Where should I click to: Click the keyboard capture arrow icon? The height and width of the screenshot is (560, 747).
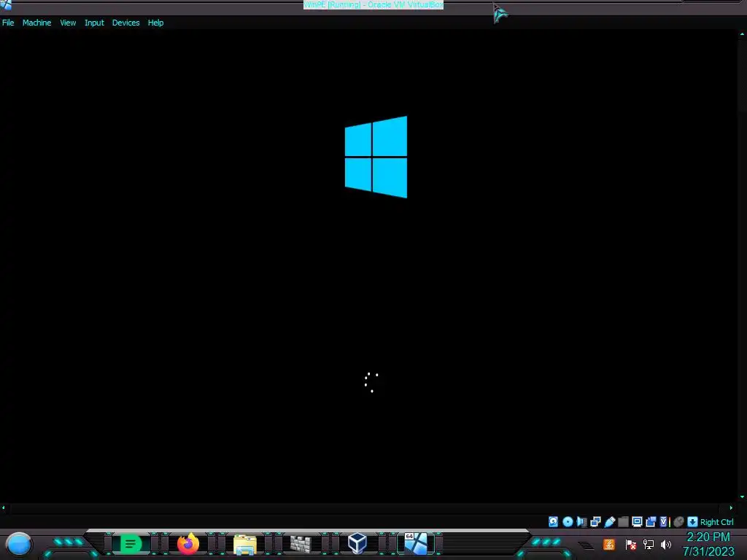[692, 522]
